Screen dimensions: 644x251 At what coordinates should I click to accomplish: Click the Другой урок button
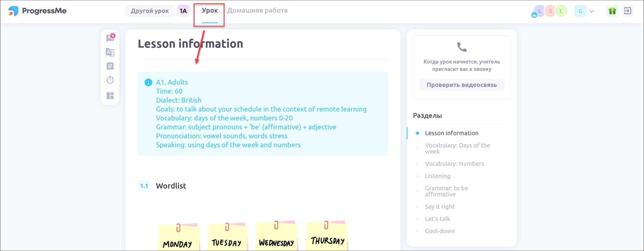click(150, 11)
